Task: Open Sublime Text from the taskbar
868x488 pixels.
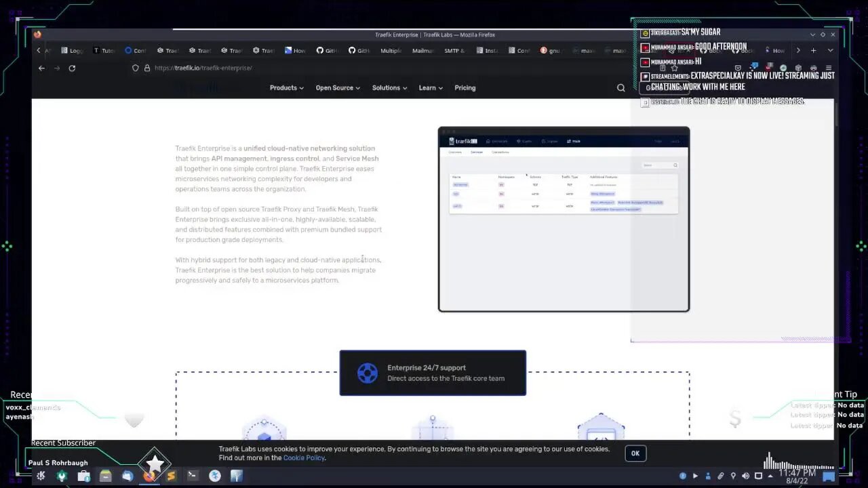Action: pos(171,476)
